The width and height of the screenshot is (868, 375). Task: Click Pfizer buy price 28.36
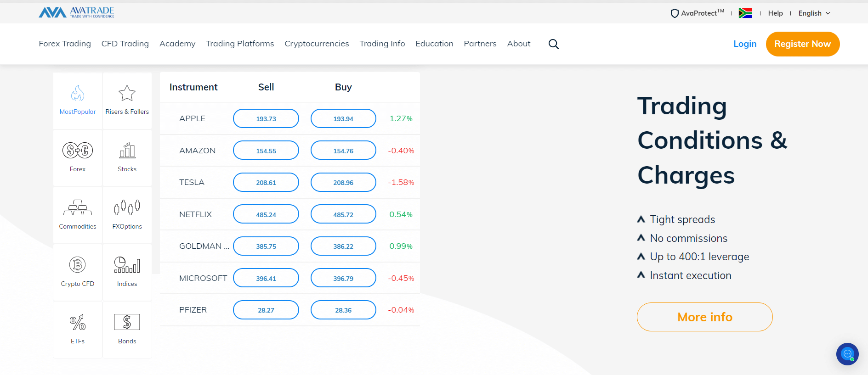coord(343,310)
